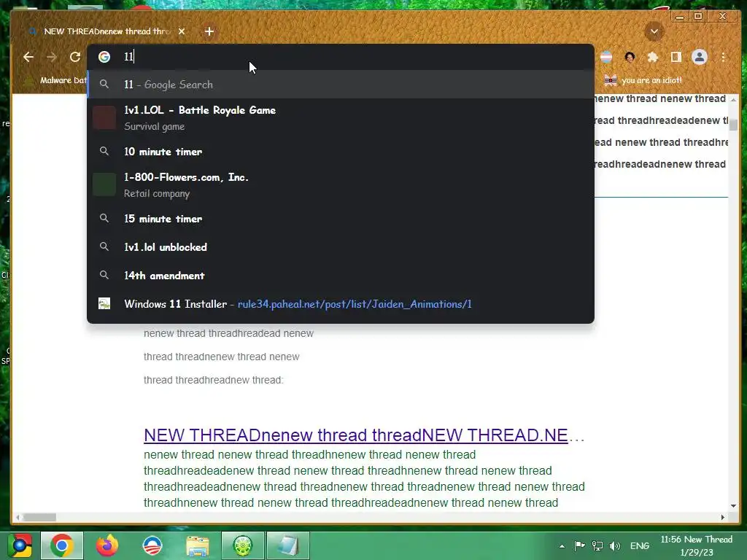Open the Chrome-styled Start button

pos(20,545)
